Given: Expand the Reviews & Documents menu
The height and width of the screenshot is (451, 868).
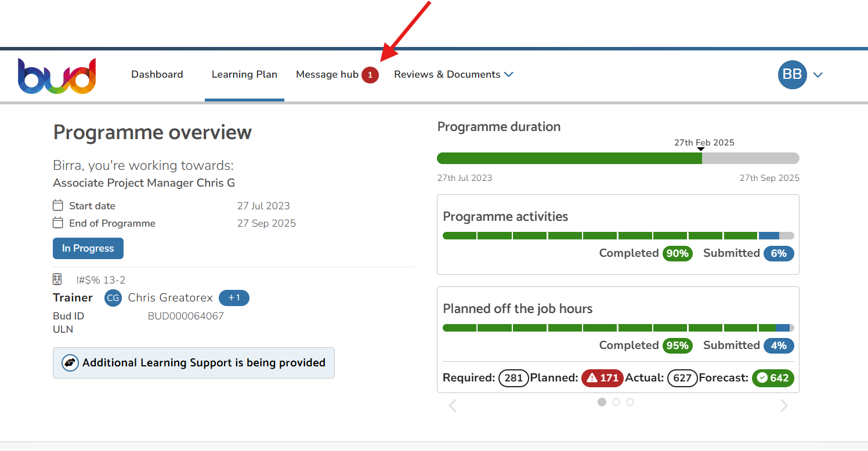Looking at the screenshot, I should [454, 74].
